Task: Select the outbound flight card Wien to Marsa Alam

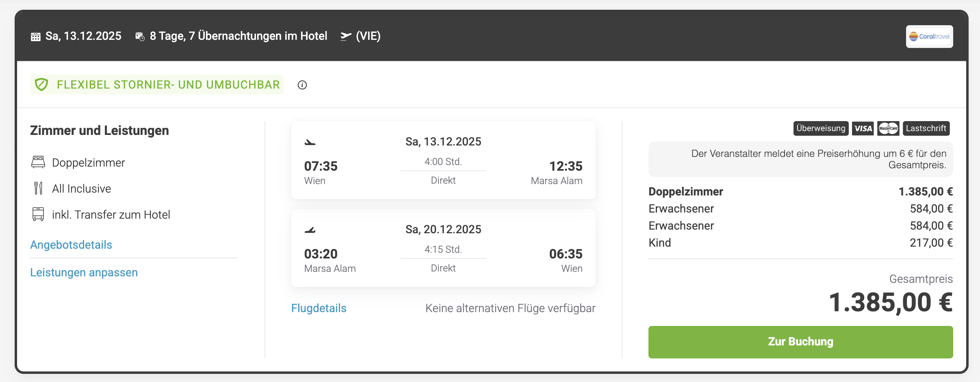Action: (x=443, y=160)
